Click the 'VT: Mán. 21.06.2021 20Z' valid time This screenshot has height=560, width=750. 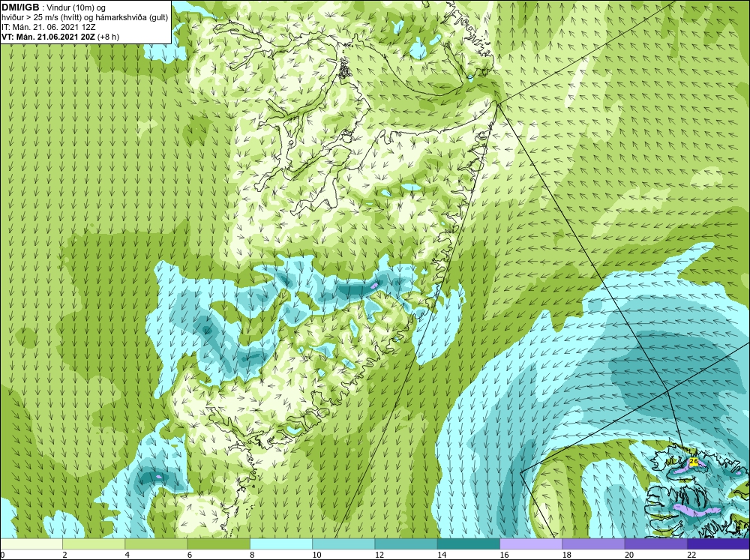tap(48, 37)
